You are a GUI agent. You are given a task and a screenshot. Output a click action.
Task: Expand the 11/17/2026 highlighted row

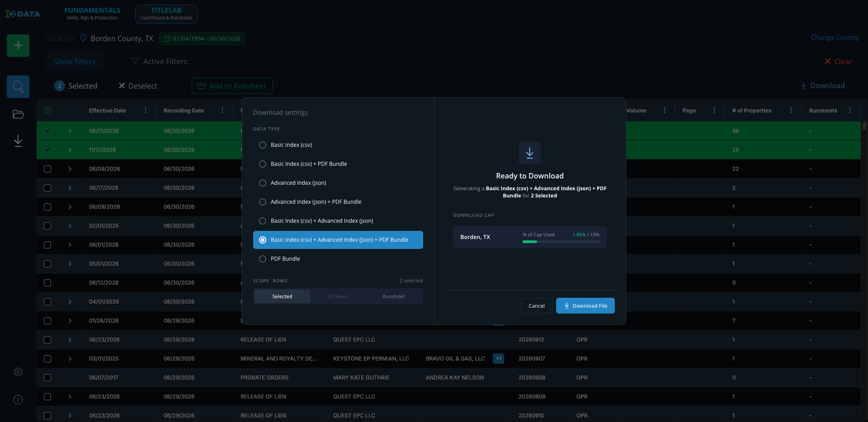70,150
